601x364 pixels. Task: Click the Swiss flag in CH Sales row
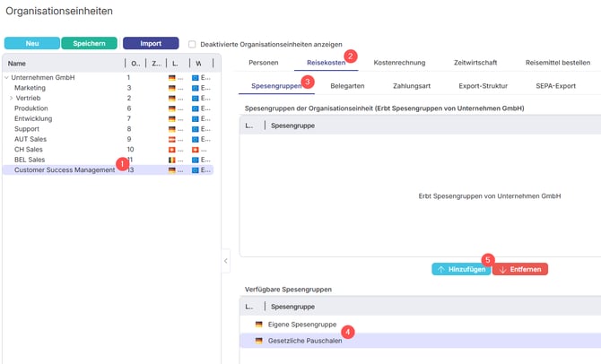(171, 149)
